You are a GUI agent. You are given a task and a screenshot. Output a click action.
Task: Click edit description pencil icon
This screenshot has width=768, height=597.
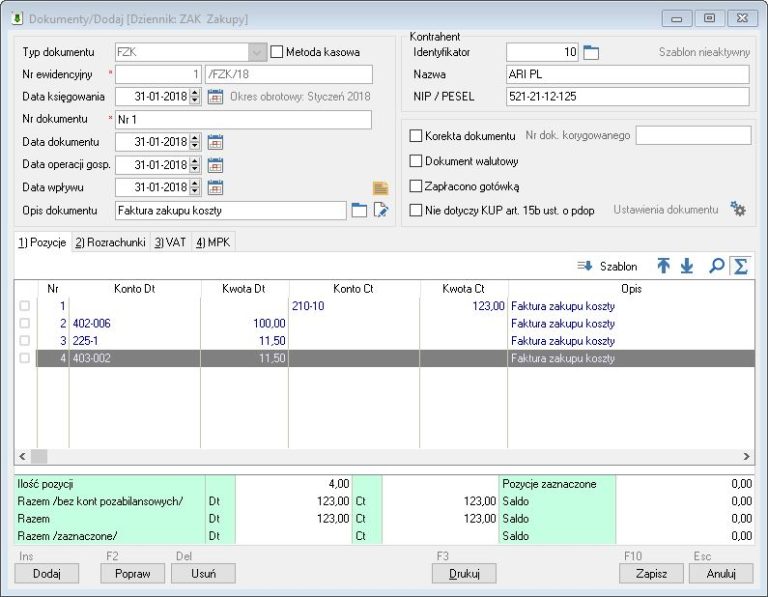click(x=381, y=210)
